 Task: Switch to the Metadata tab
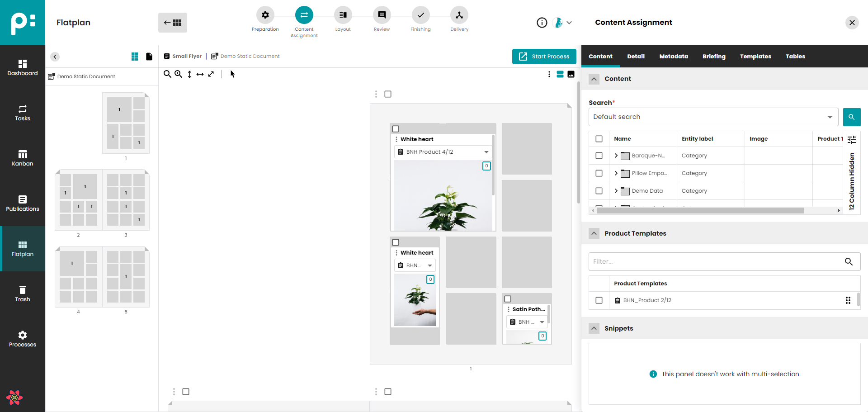tap(673, 57)
